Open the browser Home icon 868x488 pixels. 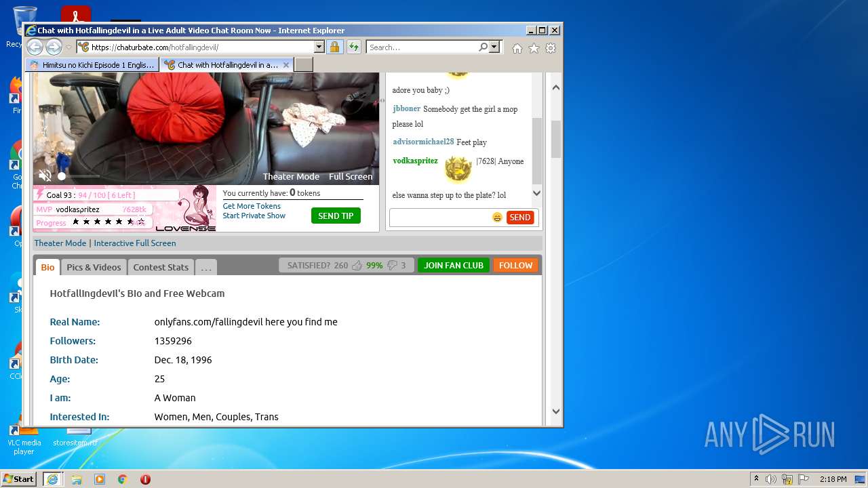tap(517, 48)
